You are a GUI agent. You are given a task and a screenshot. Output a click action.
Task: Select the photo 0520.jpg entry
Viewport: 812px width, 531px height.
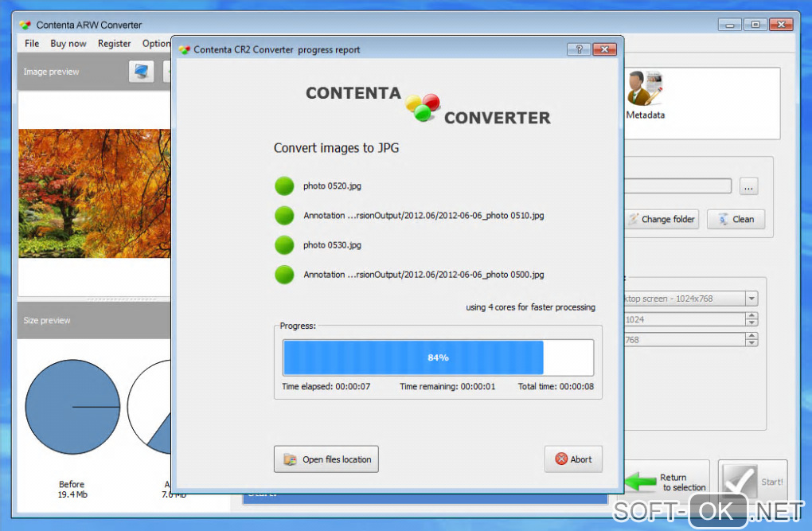(332, 186)
